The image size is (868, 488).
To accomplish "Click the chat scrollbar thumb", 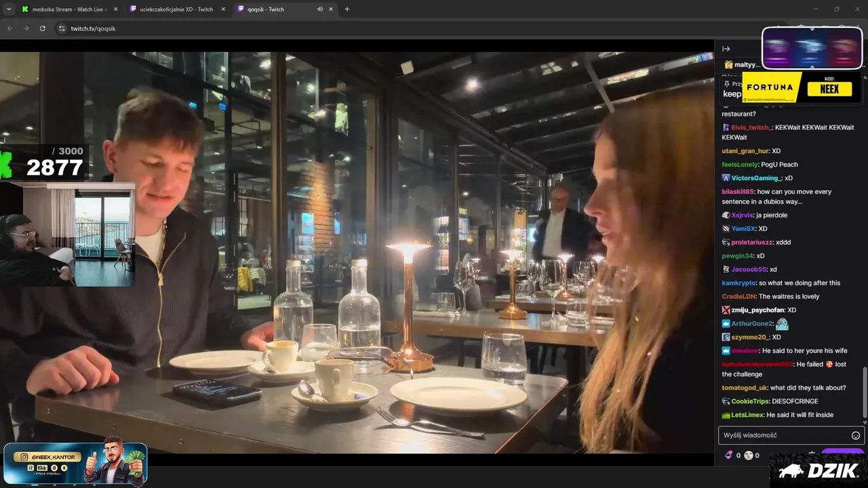I will tap(864, 392).
